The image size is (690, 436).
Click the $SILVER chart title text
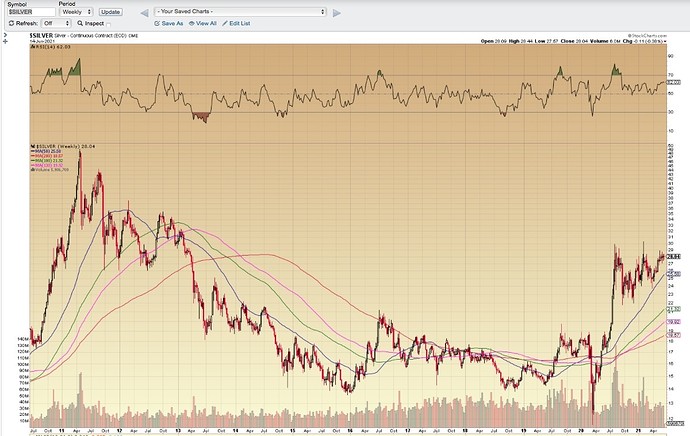[41, 35]
